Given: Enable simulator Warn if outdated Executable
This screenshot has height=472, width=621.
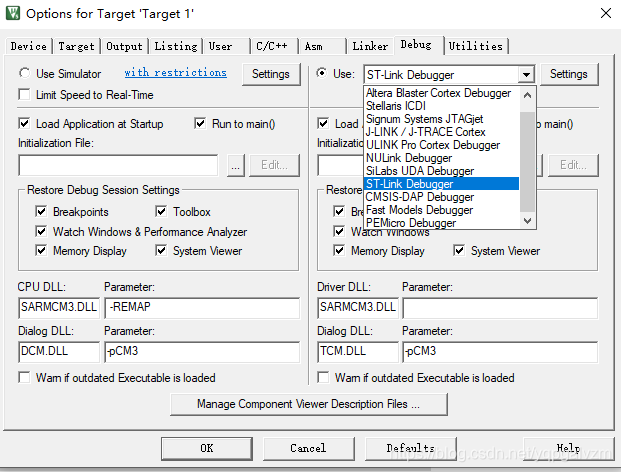Looking at the screenshot, I should pos(25,377).
